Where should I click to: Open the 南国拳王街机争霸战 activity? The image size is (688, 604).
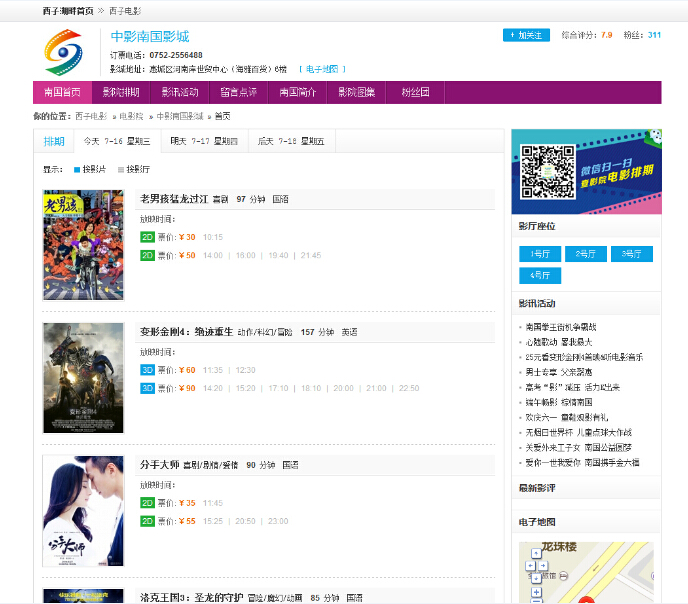click(561, 327)
